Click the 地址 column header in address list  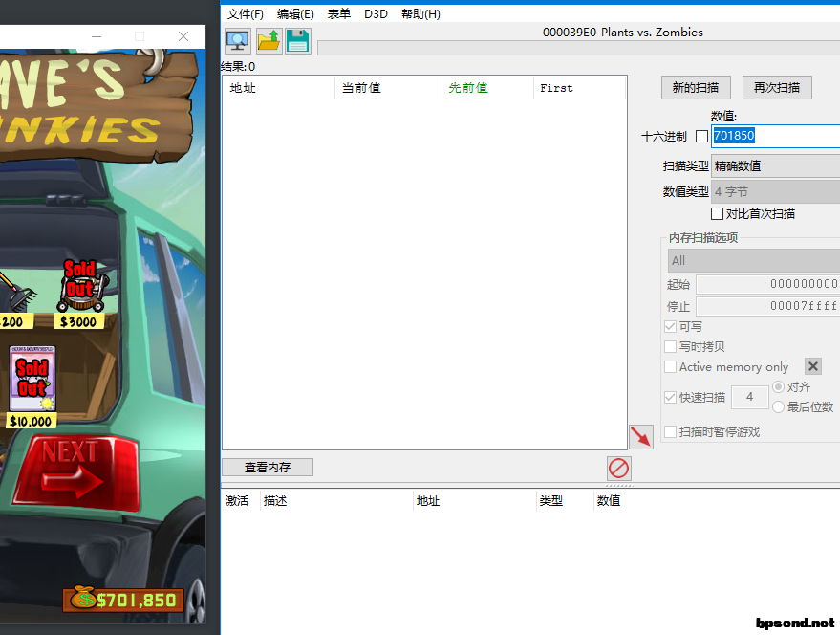click(x=475, y=501)
